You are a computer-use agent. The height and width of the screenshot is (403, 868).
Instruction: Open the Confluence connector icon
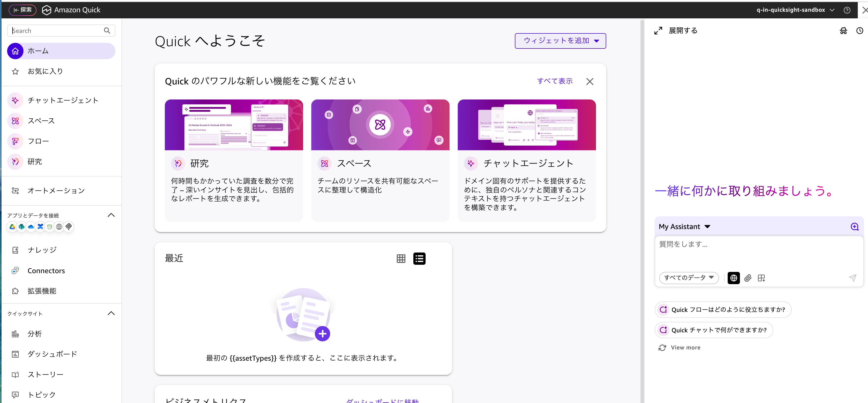point(40,227)
